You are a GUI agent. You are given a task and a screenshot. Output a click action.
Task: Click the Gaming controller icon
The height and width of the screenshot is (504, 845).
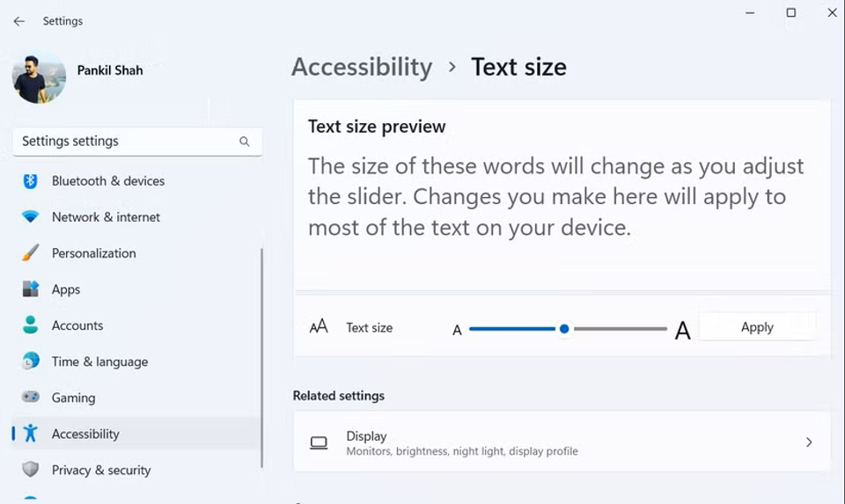(30, 398)
